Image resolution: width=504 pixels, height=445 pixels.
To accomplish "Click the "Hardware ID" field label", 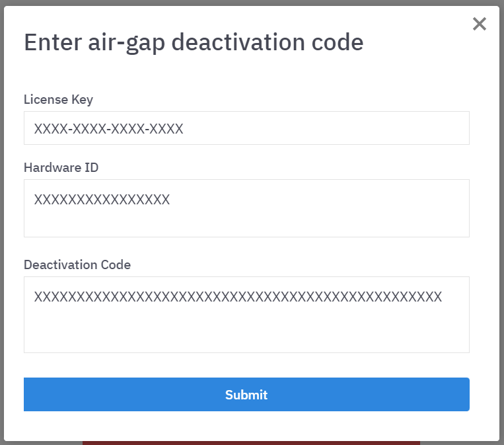I will tap(61, 168).
